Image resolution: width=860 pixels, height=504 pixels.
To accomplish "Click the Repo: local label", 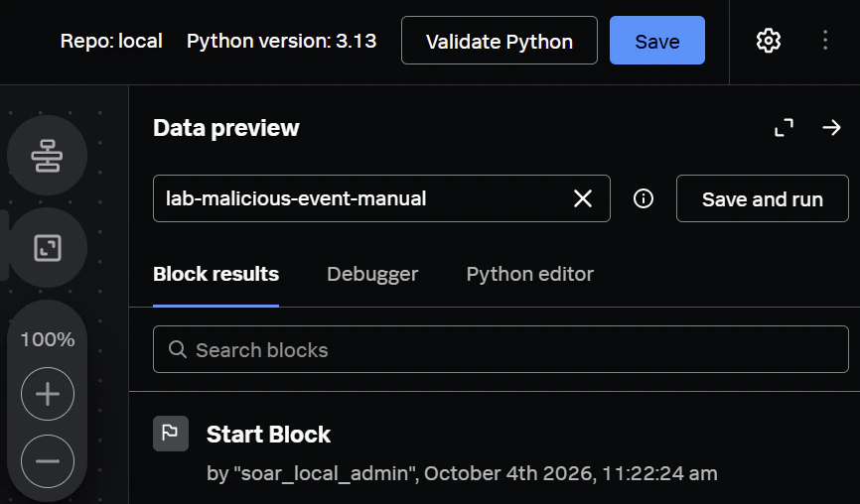I will tap(111, 41).
